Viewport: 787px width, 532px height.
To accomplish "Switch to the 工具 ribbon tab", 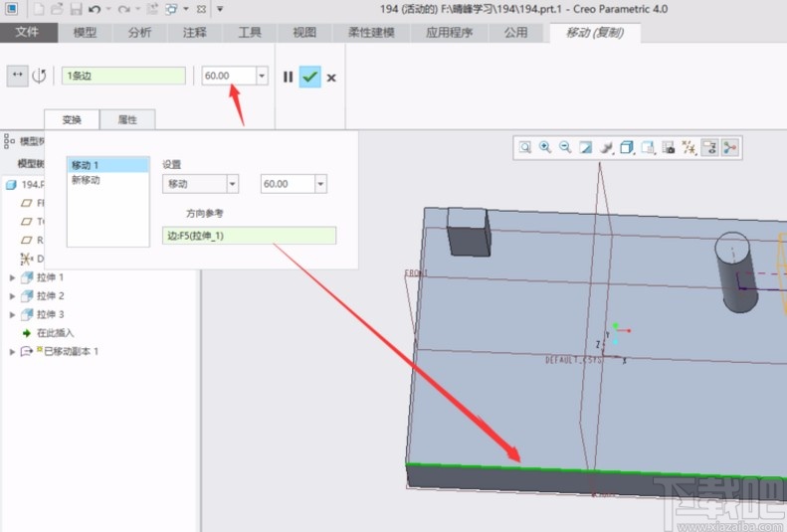I will pos(250,33).
